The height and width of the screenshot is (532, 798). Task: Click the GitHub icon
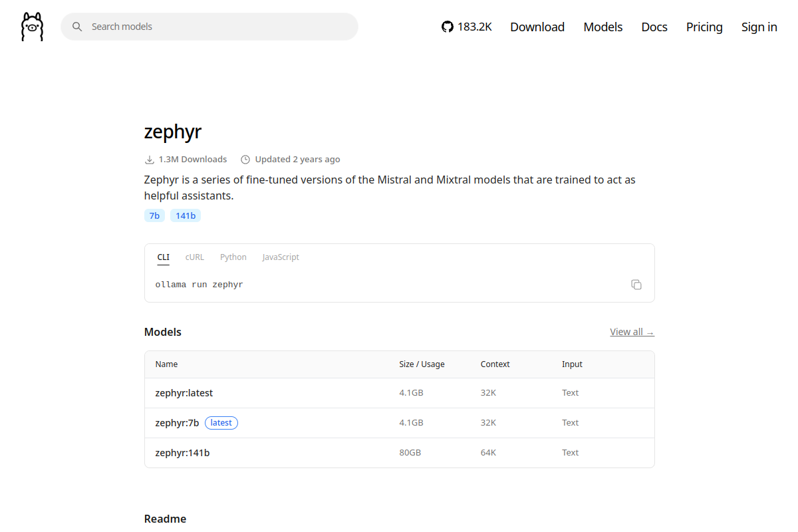448,27
